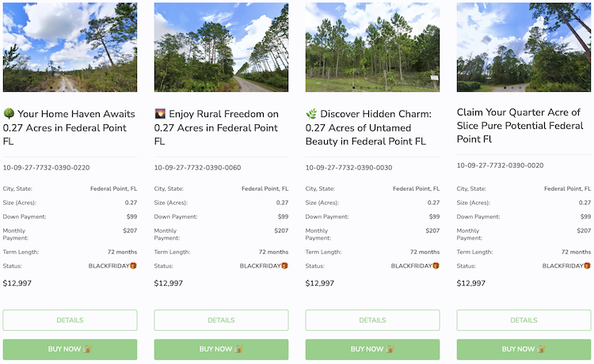The height and width of the screenshot is (364, 594).
Task: View the listing photo for parcel 0020
Action: pos(524,47)
